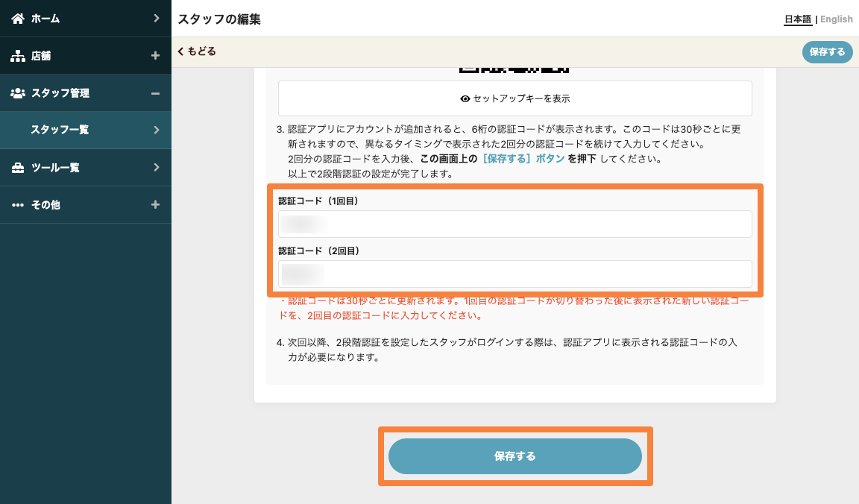Expand the その他 section with plus
This screenshot has height=504, width=859.
(155, 205)
